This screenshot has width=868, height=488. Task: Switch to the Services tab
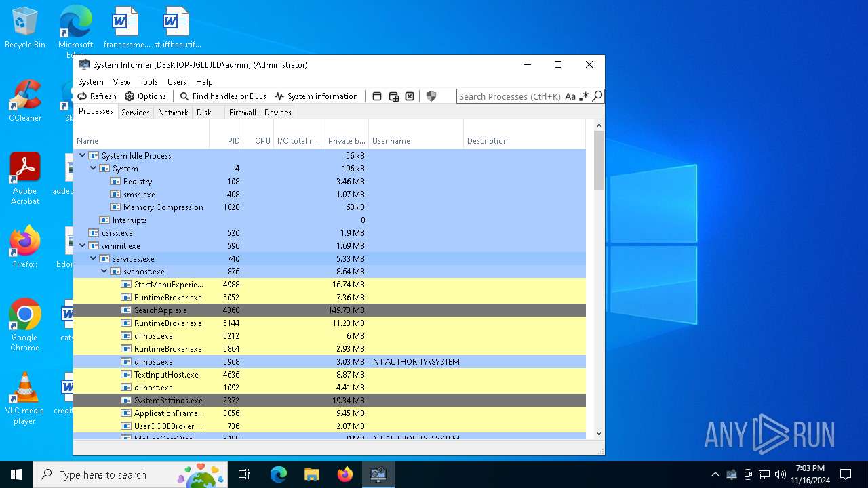(x=136, y=113)
